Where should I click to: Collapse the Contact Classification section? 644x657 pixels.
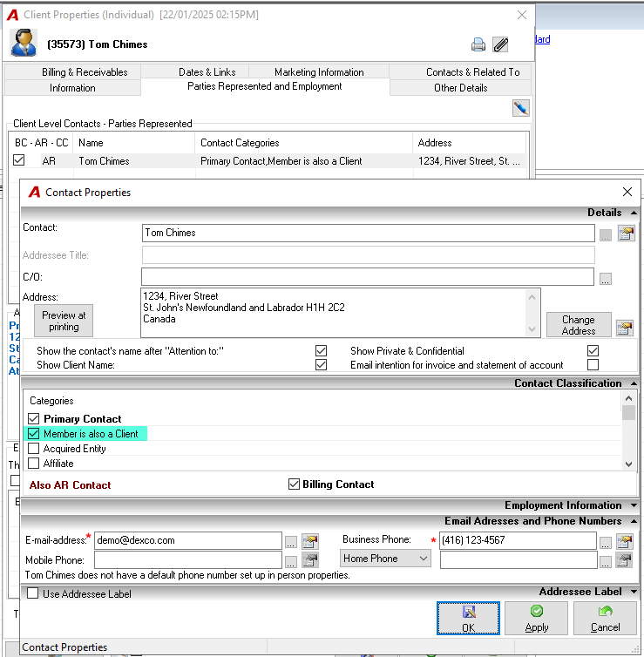634,383
